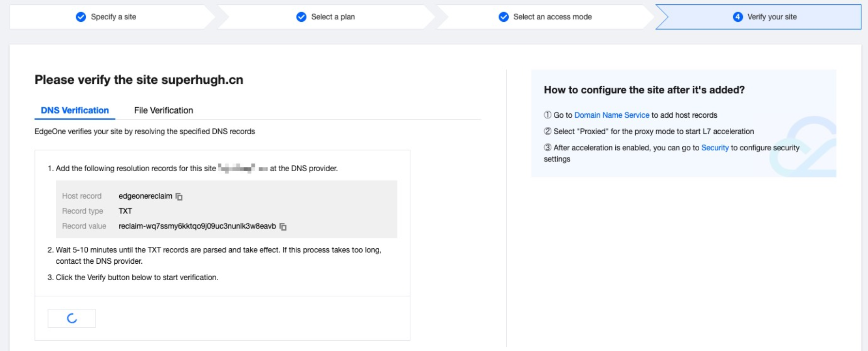Return to the Select a plan step label
Viewport: 868px width, 351px height.
coord(333,17)
